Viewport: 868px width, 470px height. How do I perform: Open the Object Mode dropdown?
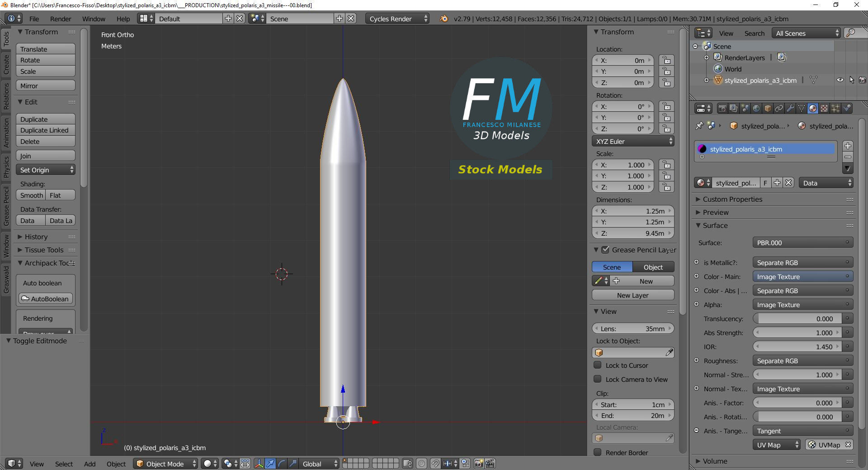coord(165,464)
